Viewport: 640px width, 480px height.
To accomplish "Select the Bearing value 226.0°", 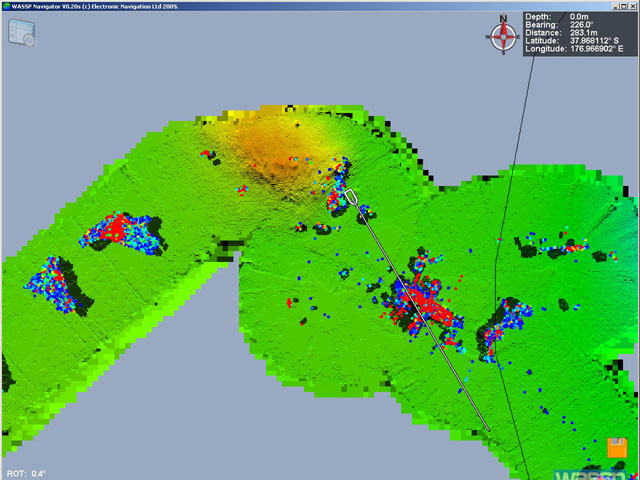I will pyautogui.click(x=584, y=27).
